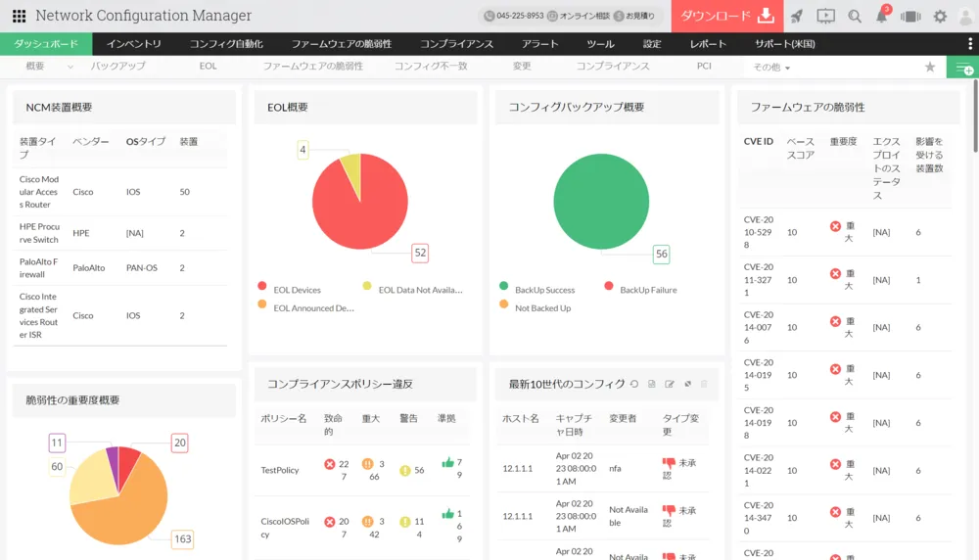Open the サポート(米国) menu
The image size is (979, 560).
click(x=785, y=44)
